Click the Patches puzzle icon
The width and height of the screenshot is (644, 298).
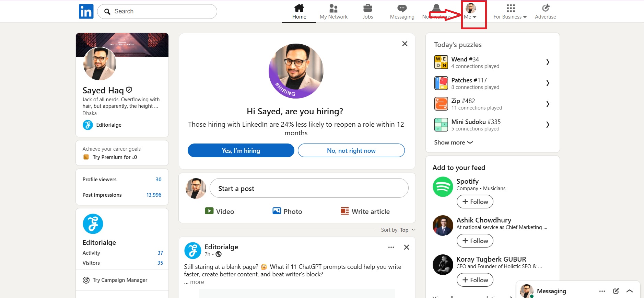441,83
